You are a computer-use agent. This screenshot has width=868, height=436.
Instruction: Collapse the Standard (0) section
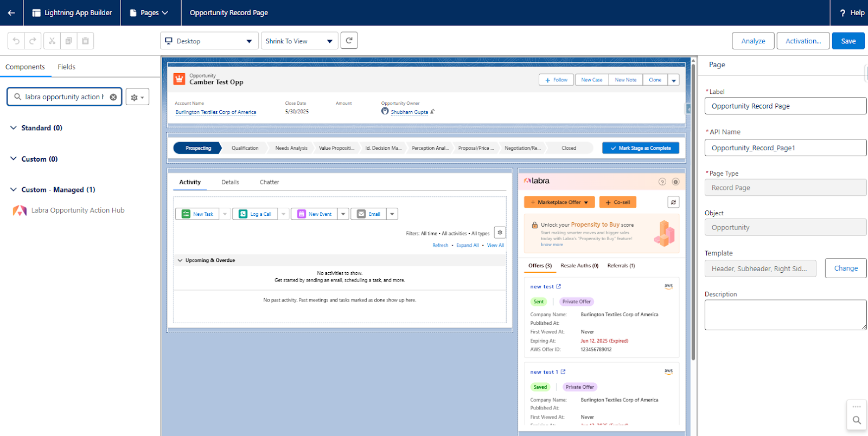14,128
